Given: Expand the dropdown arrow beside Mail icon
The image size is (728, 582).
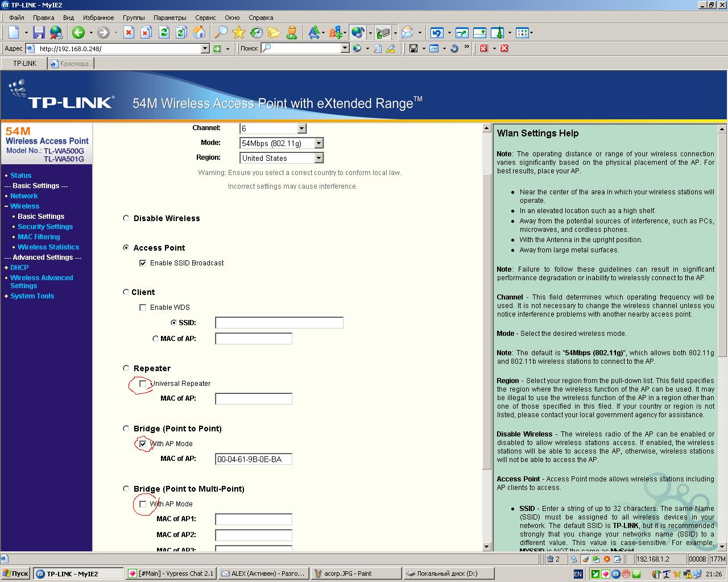Looking at the screenshot, I should (x=420, y=33).
